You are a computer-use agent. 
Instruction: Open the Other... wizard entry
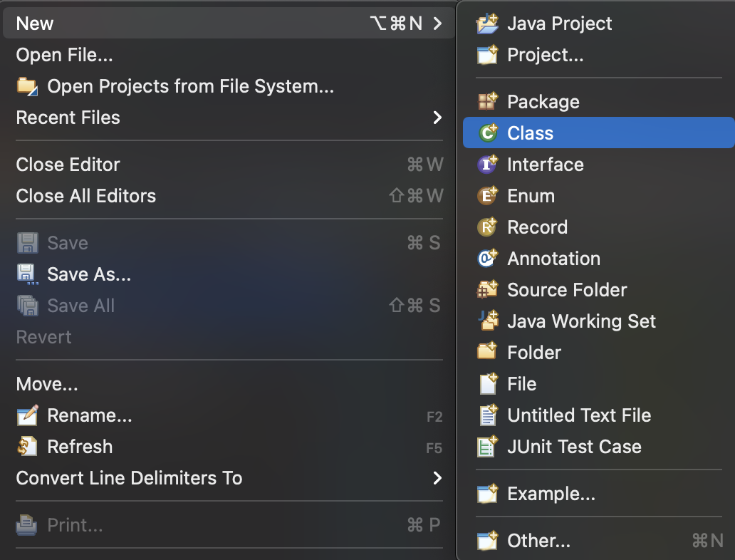pyautogui.click(x=538, y=541)
